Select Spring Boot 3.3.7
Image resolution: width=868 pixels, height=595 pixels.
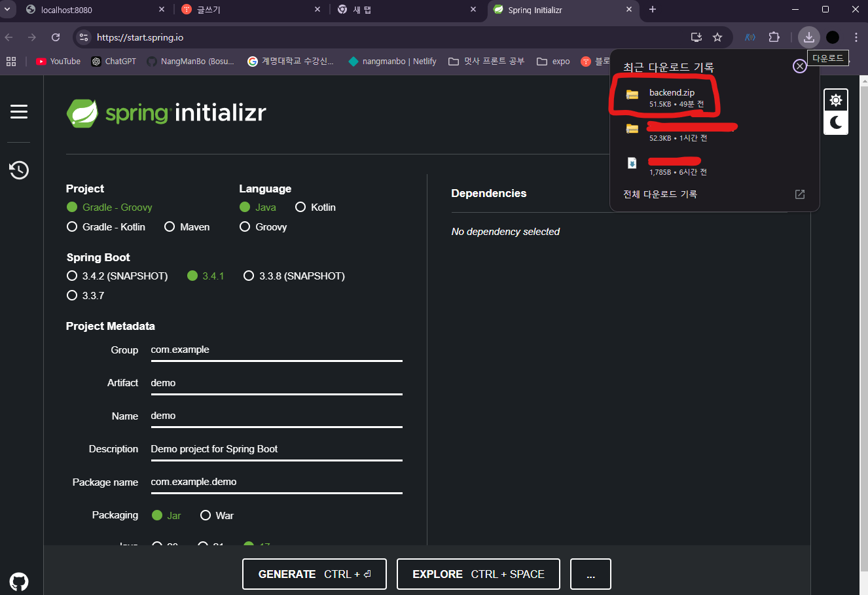click(86, 296)
